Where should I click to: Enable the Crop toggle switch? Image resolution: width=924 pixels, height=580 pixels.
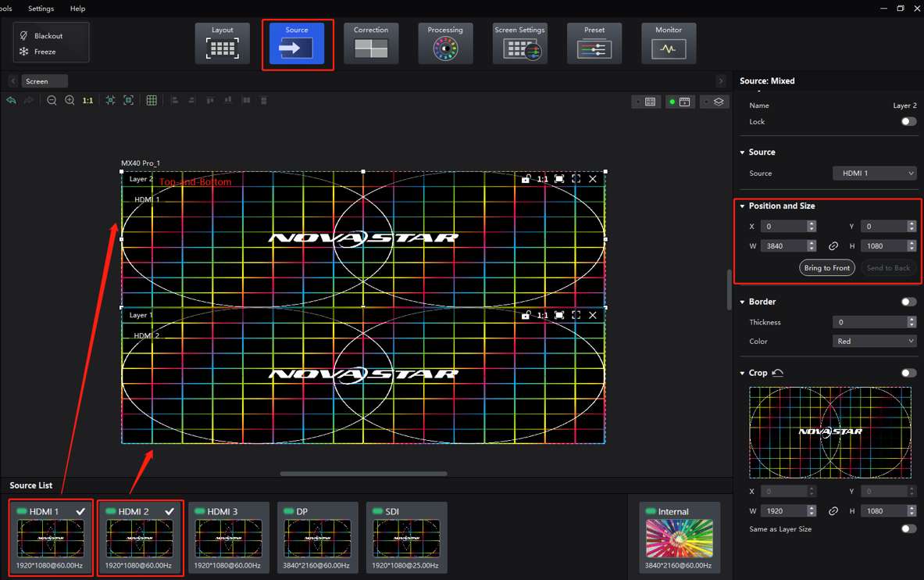tap(908, 373)
